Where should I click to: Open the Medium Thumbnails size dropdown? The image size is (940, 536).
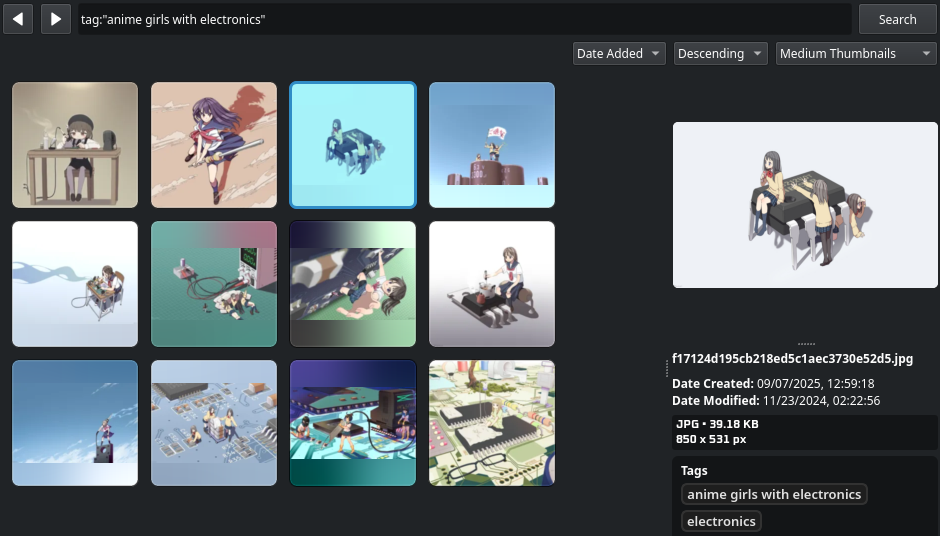point(856,53)
